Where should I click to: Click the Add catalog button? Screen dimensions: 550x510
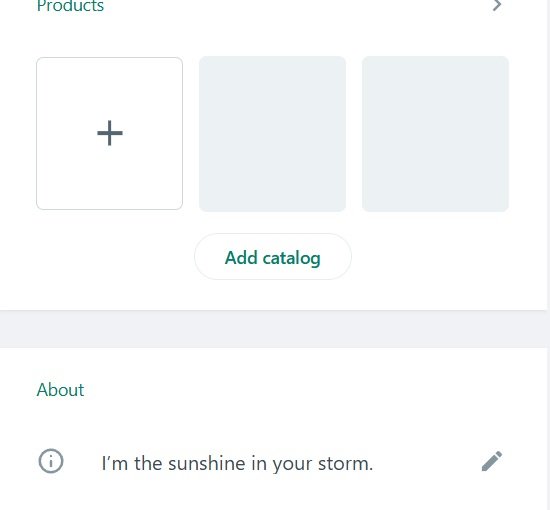coord(273,257)
